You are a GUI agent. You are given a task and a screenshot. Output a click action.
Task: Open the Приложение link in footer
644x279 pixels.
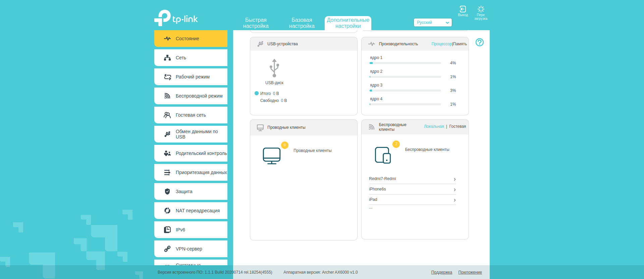tap(470, 272)
